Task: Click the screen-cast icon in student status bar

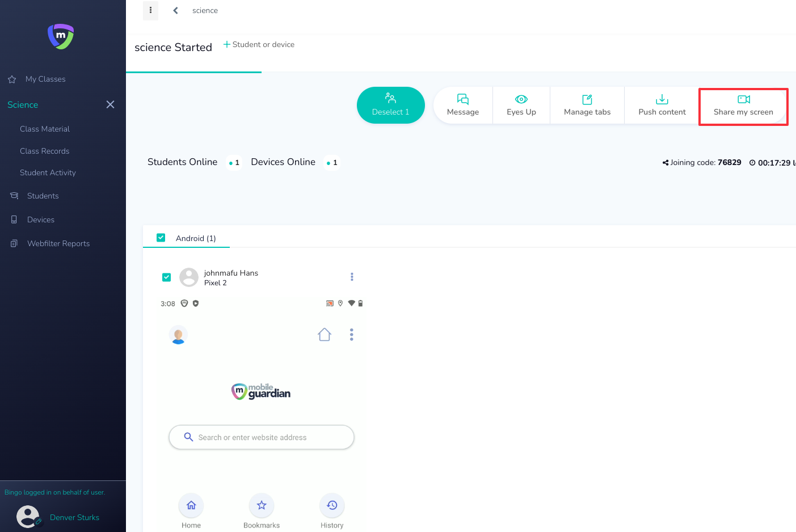Action: pos(330,303)
